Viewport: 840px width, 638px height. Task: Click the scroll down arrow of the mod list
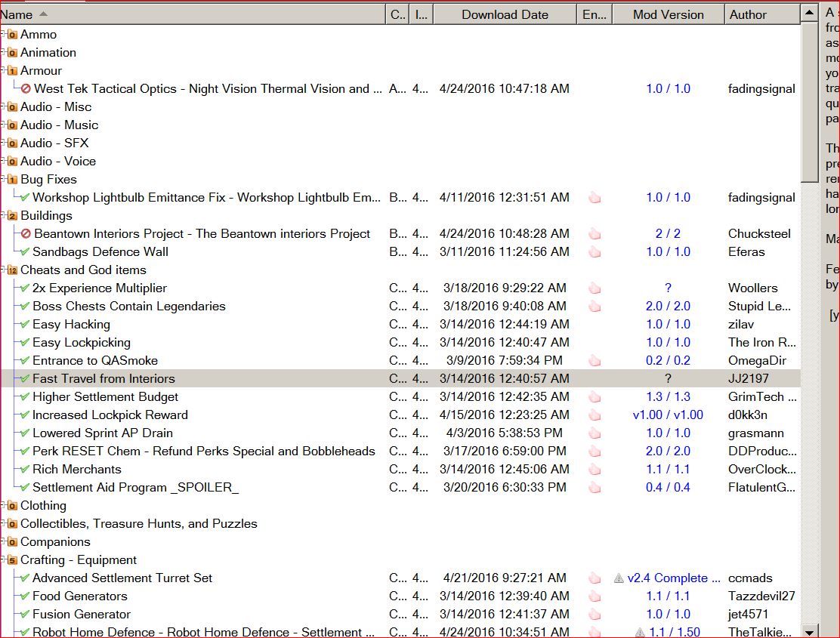pos(809,631)
